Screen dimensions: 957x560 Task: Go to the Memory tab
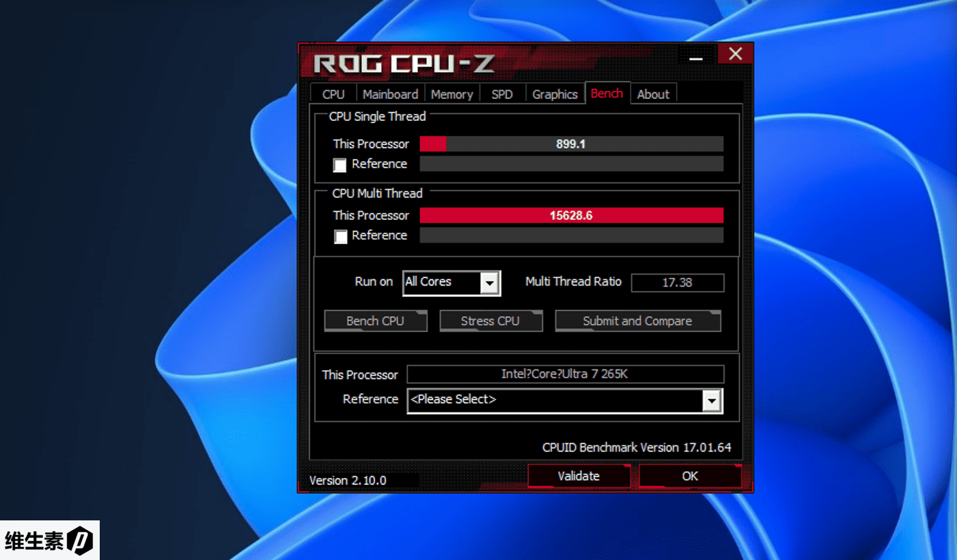[x=452, y=94]
